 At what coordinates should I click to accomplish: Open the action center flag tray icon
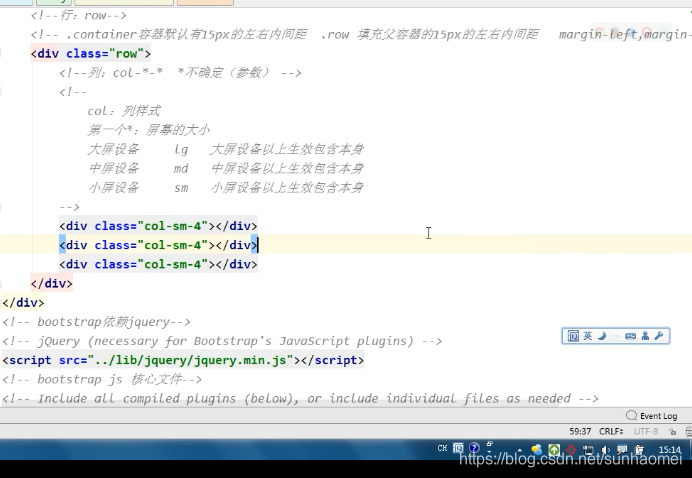coord(622,450)
